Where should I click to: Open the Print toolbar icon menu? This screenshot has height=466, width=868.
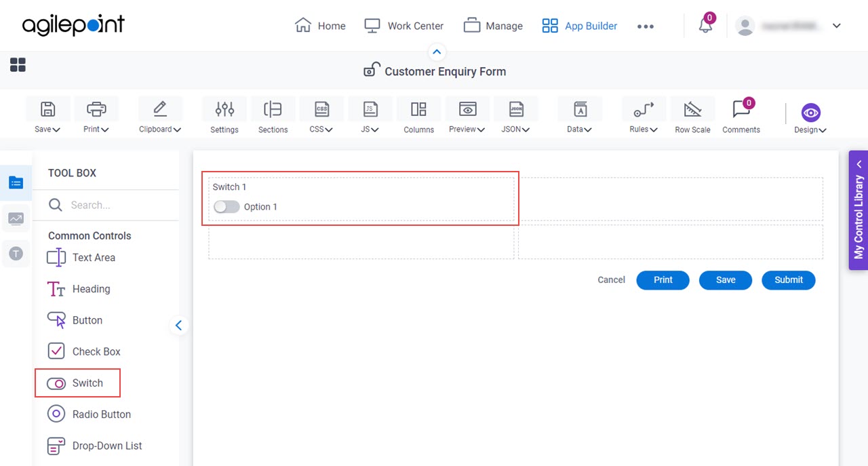point(96,115)
